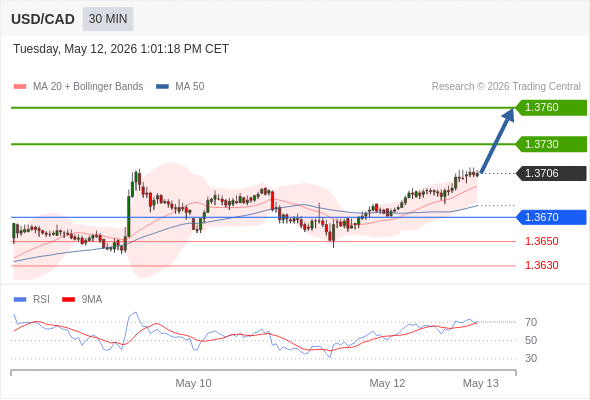590x400 pixels.
Task: Click the MA 20 Bollinger Bands legend swatch
Action: click(20, 87)
